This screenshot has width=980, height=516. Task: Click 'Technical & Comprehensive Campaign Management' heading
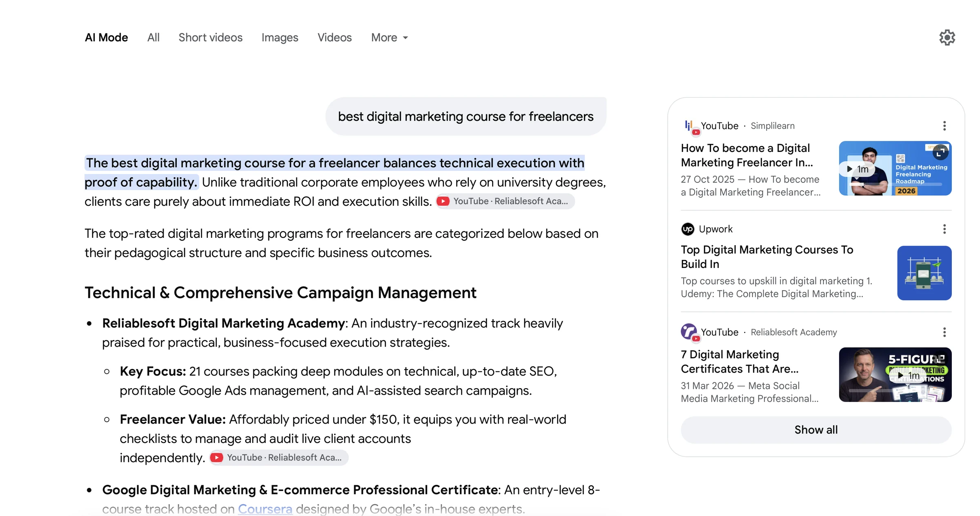281,293
